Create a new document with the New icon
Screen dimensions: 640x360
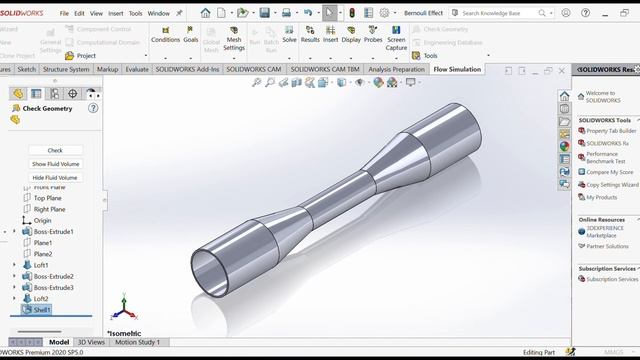click(x=221, y=13)
